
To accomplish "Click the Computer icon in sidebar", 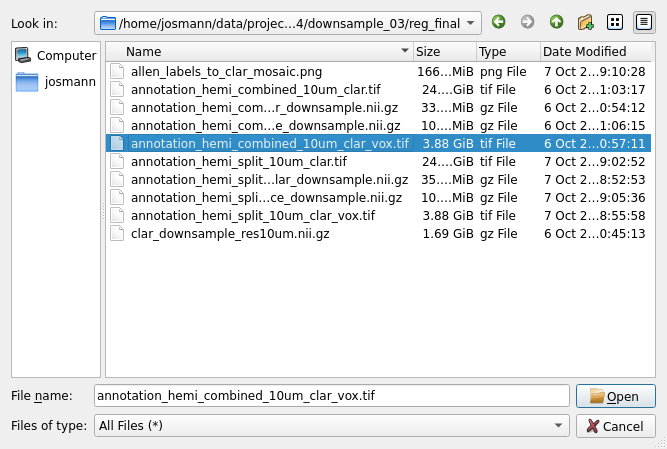I will pos(23,55).
